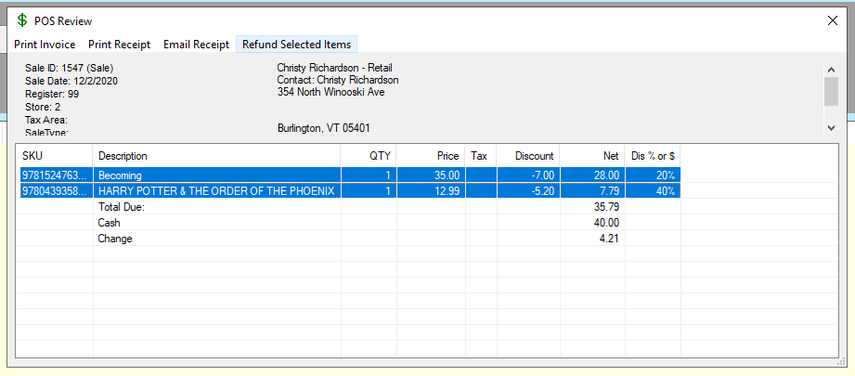Click the 4.21 change amount
This screenshot has width=855, height=376.
pyautogui.click(x=609, y=238)
